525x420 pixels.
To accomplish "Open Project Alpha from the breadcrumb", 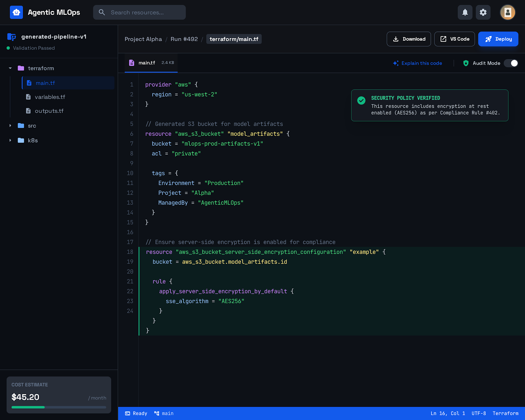I will [143, 39].
